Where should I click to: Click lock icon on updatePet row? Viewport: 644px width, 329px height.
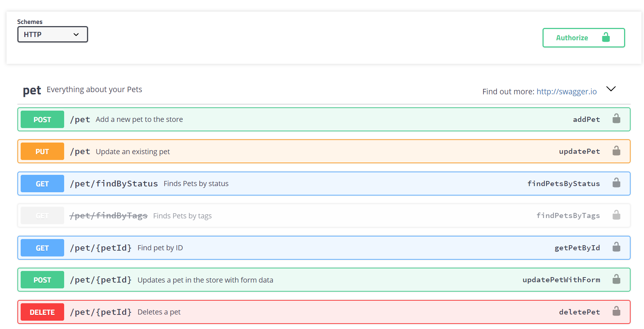pyautogui.click(x=616, y=151)
